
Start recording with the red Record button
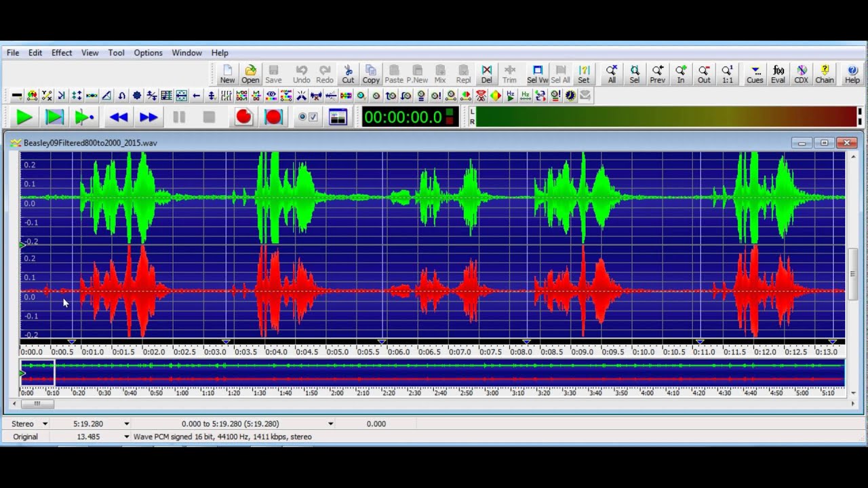tap(243, 117)
